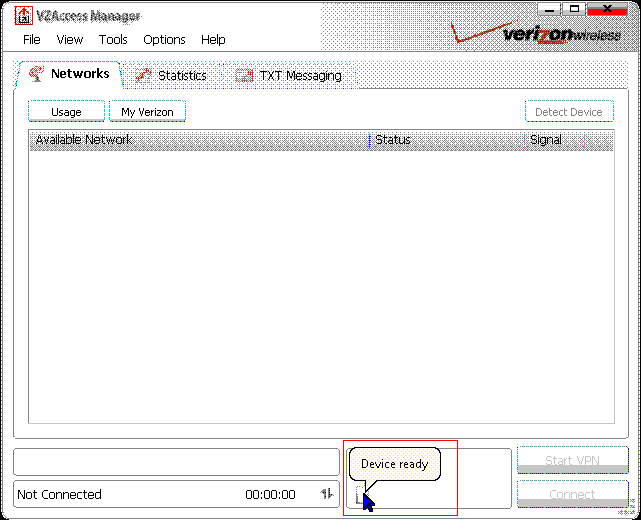Sort by Signal column header
The width and height of the screenshot is (641, 520).
click(555, 140)
